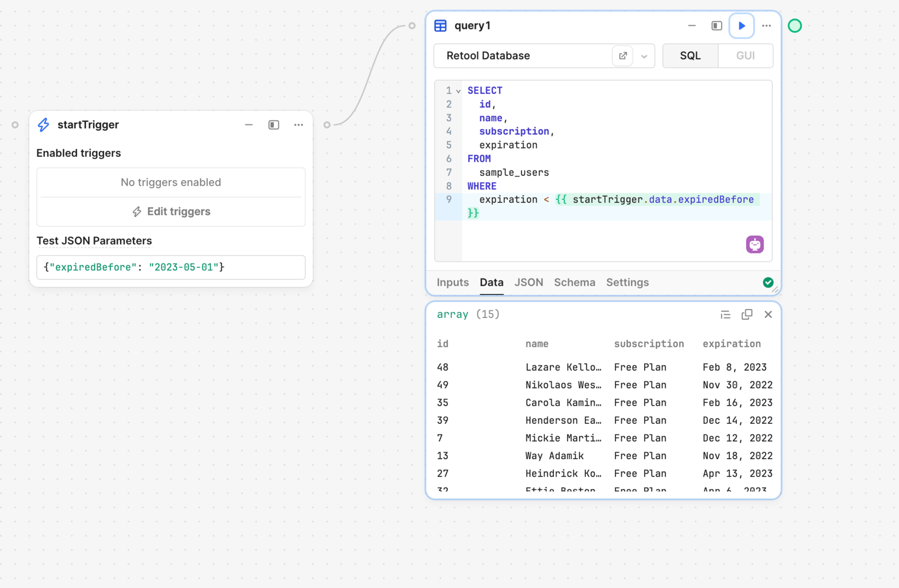Minimize the startTrigger block
The width and height of the screenshot is (899, 588).
click(x=249, y=125)
